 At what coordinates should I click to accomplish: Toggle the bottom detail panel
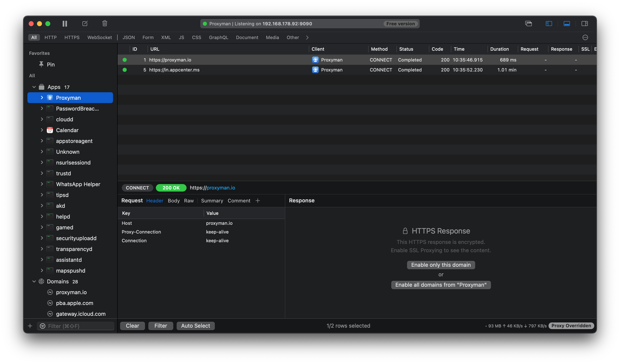(567, 24)
